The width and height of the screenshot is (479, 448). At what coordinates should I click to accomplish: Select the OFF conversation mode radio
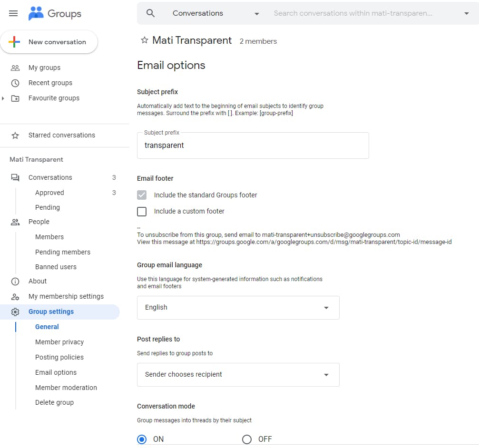coord(247,439)
